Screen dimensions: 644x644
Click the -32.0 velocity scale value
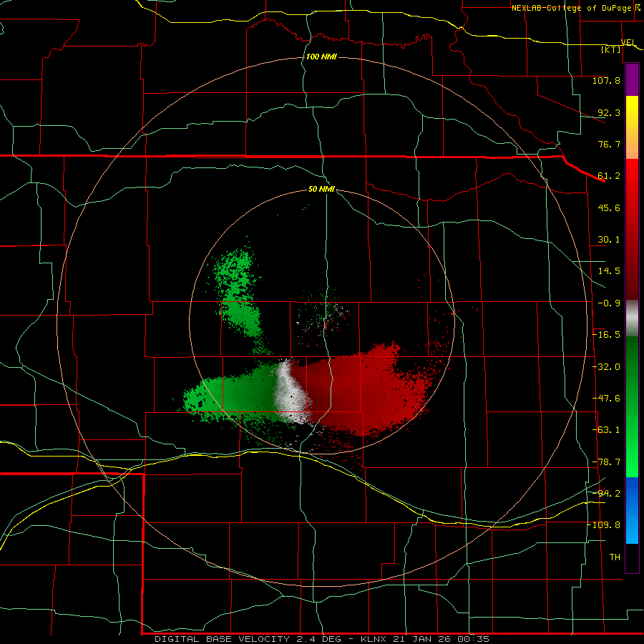[606, 367]
